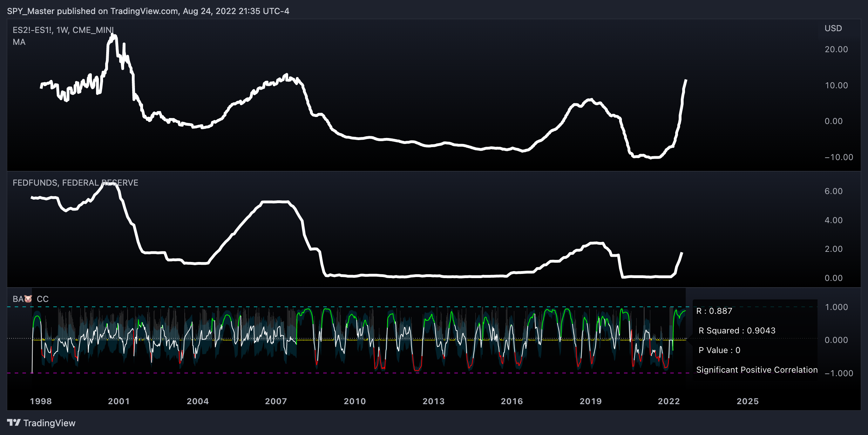Click the TradingView wordmark text
This screenshot has width=868, height=435.
(49, 423)
